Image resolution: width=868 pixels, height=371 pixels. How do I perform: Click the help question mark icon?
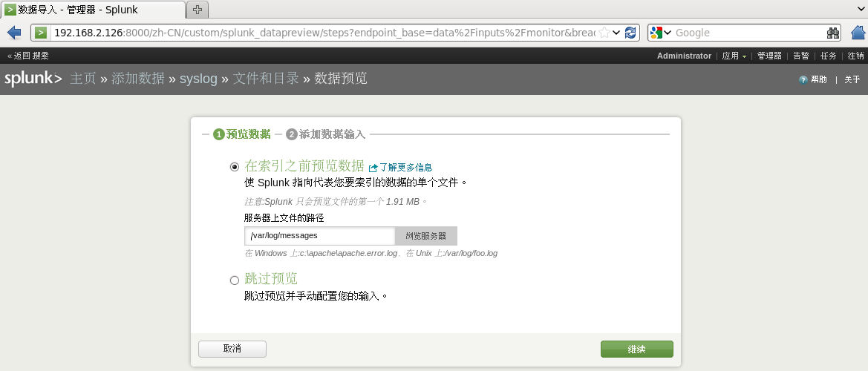(x=803, y=79)
